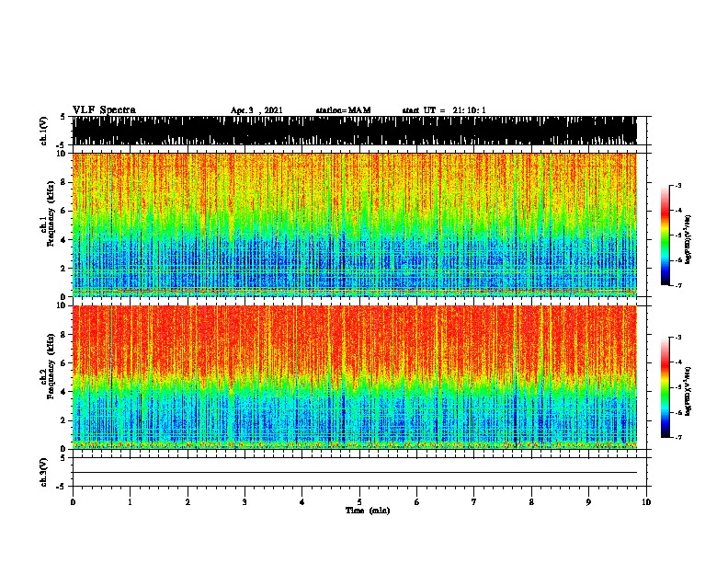
Task: Click the time axis tick label '3'
Action: pyautogui.click(x=245, y=502)
